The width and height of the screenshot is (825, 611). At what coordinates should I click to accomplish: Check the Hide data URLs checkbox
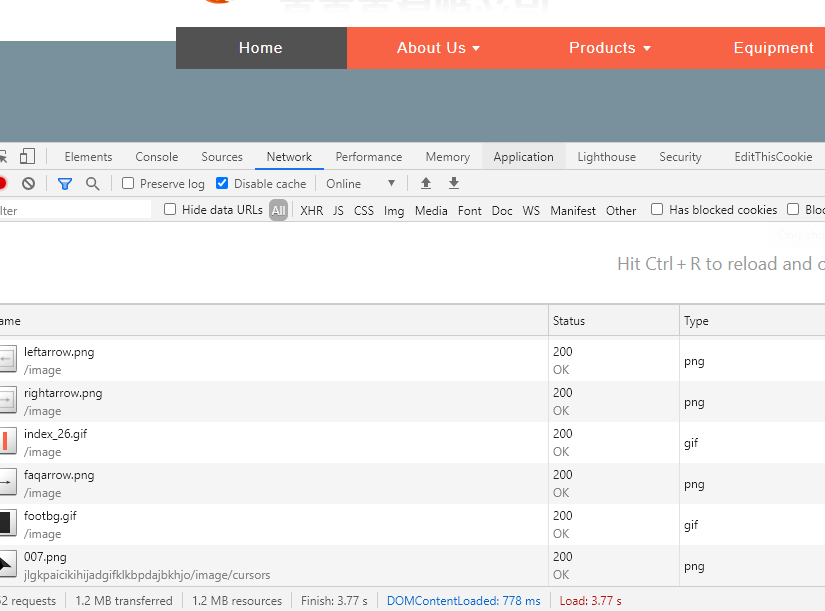170,210
